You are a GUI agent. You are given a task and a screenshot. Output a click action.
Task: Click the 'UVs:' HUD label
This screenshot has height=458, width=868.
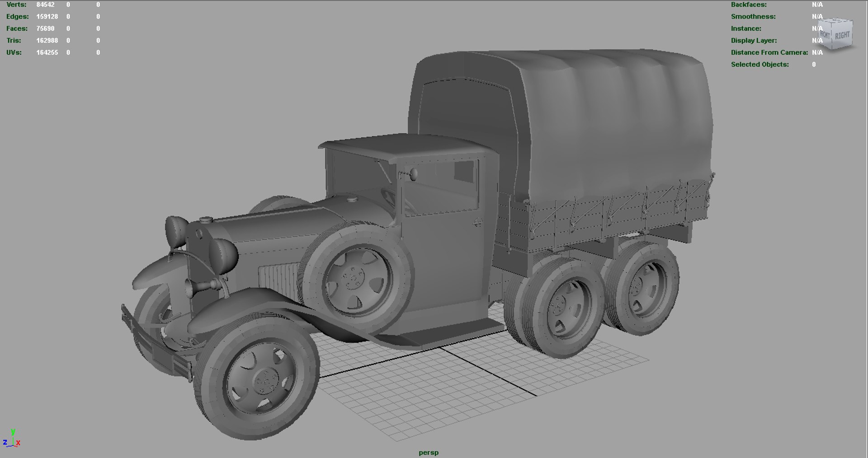[x=14, y=52]
